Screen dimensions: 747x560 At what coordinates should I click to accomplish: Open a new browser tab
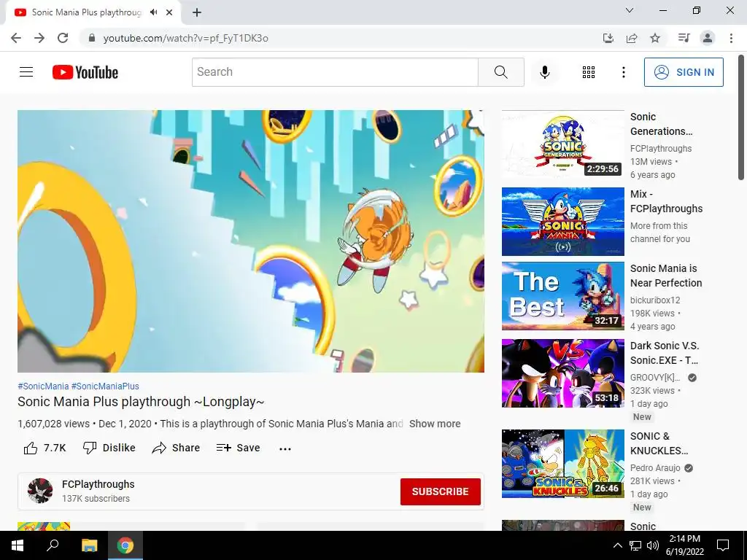197,12
